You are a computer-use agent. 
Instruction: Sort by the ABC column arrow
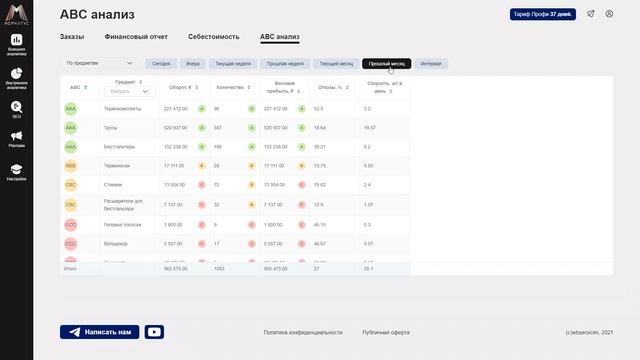coord(86,87)
